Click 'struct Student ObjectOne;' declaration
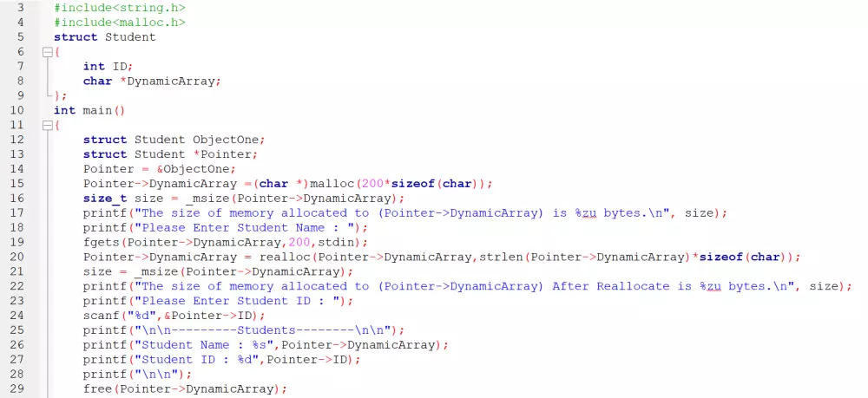 click(x=174, y=140)
